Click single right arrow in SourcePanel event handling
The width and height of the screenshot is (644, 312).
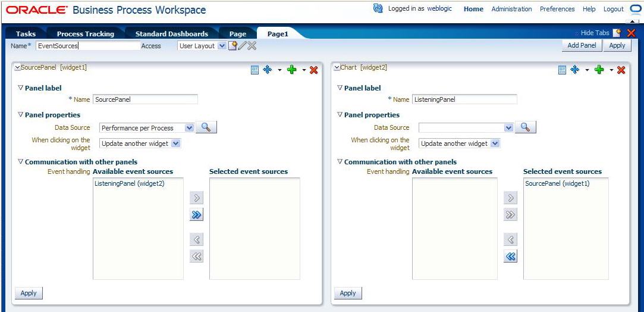197,198
